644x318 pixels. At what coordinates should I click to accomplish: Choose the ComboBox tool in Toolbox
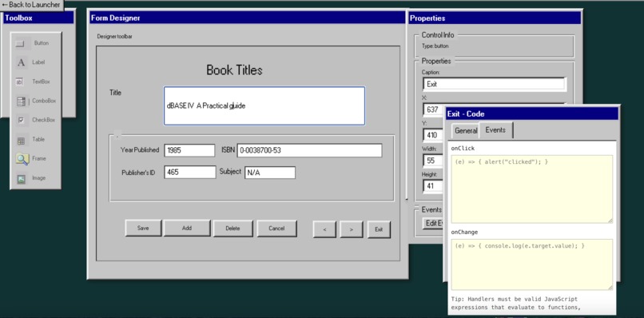coord(35,101)
